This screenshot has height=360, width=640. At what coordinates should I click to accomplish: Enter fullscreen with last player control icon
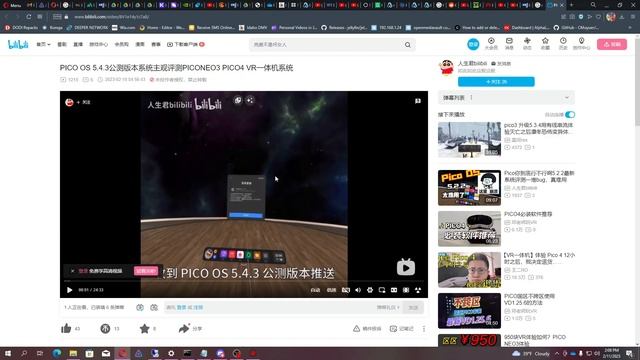pos(418,290)
